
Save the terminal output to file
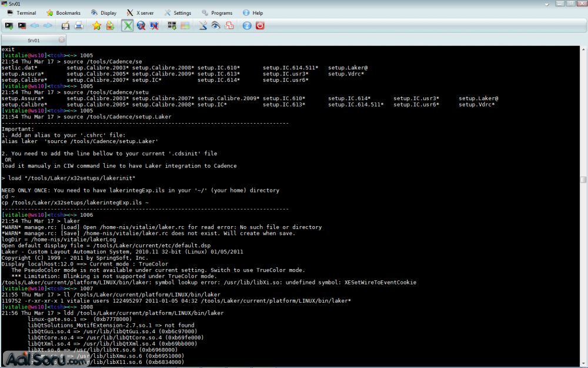click(65, 25)
